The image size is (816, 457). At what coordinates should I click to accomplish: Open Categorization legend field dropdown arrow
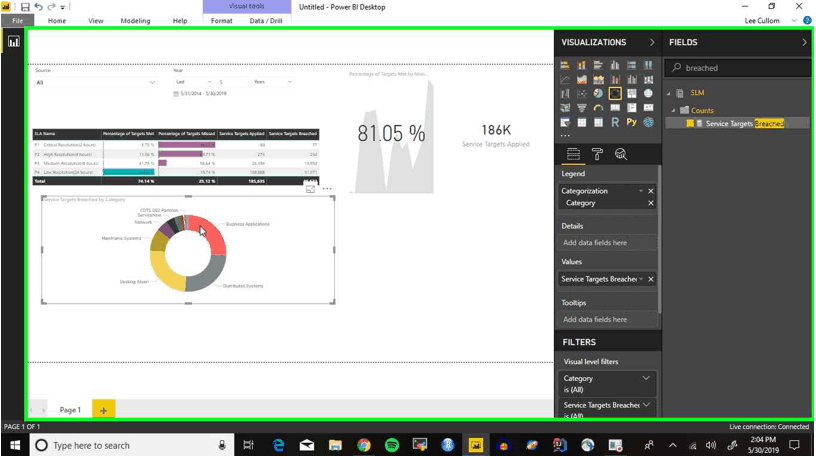(641, 191)
